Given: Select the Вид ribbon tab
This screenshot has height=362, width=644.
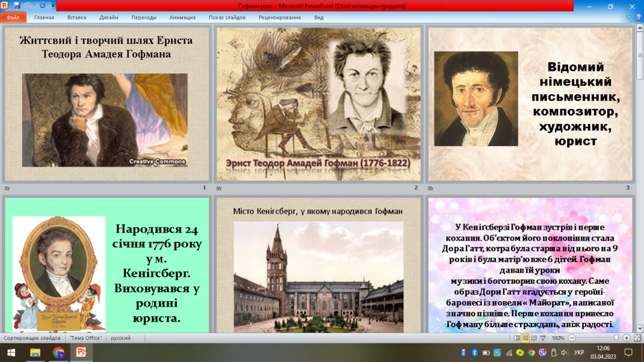Looking at the screenshot, I should [x=319, y=17].
